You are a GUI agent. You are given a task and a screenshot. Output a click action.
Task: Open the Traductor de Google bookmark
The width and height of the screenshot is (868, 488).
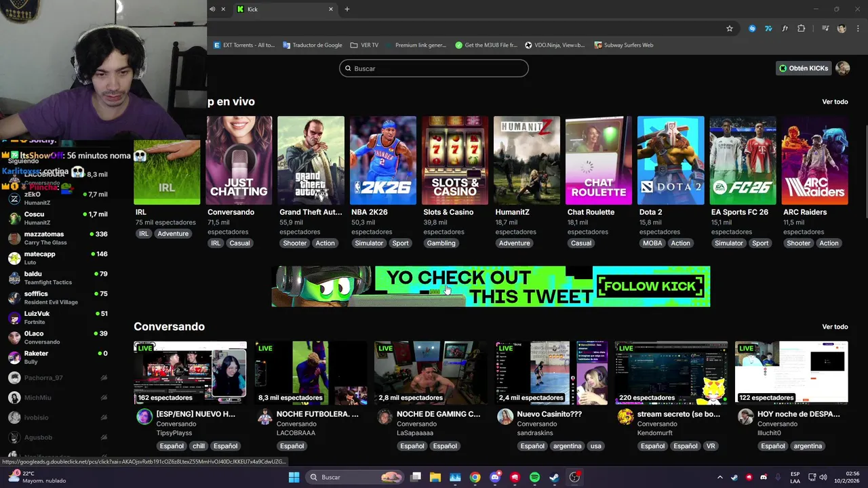pyautogui.click(x=313, y=45)
